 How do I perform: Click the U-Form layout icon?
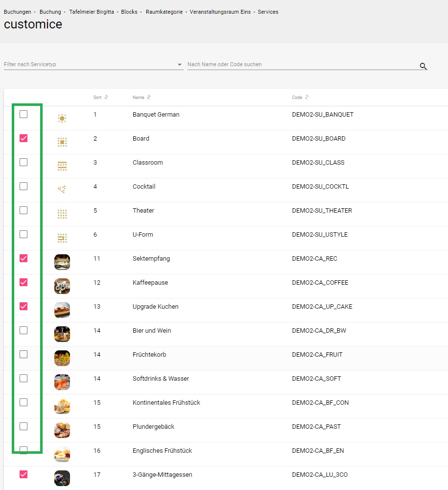click(x=62, y=238)
